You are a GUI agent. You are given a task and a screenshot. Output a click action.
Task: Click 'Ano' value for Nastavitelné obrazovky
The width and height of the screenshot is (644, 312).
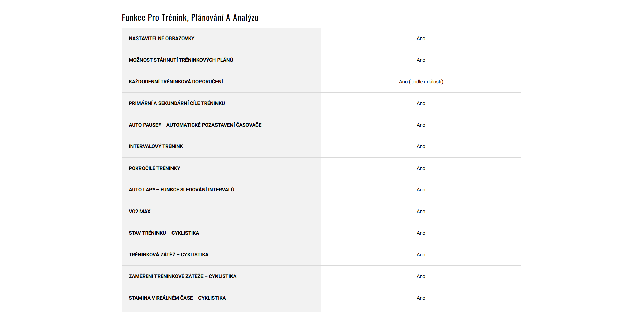pyautogui.click(x=421, y=38)
